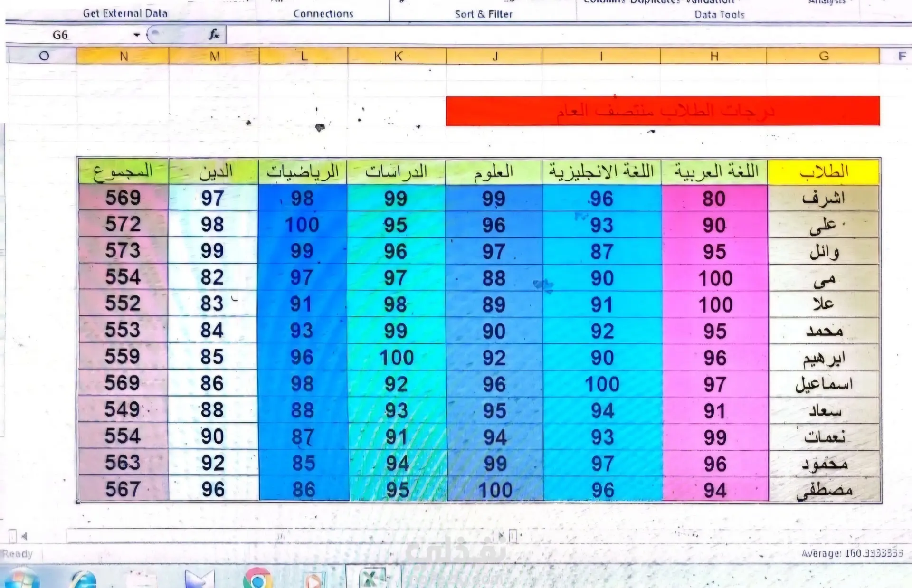Switch to the Excel taskbar icon

[371, 579]
